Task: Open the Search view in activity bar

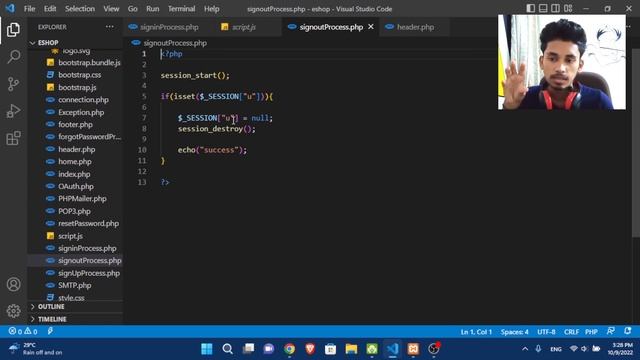Action: click(13, 57)
